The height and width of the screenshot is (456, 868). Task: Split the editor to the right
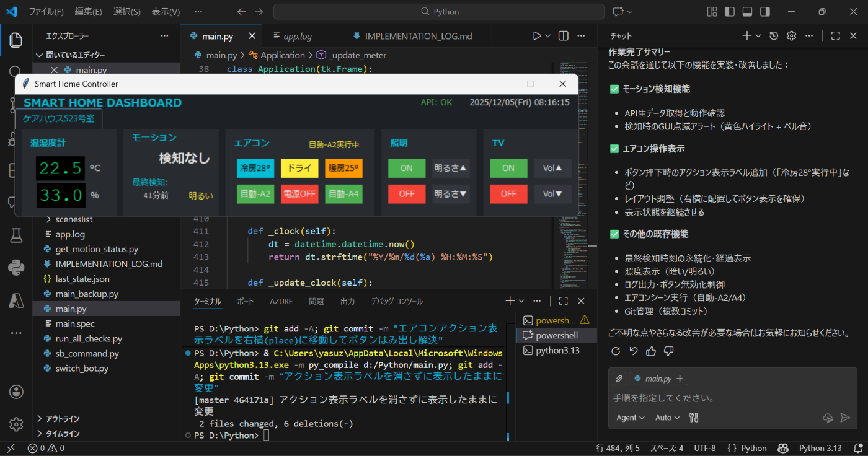(x=563, y=36)
